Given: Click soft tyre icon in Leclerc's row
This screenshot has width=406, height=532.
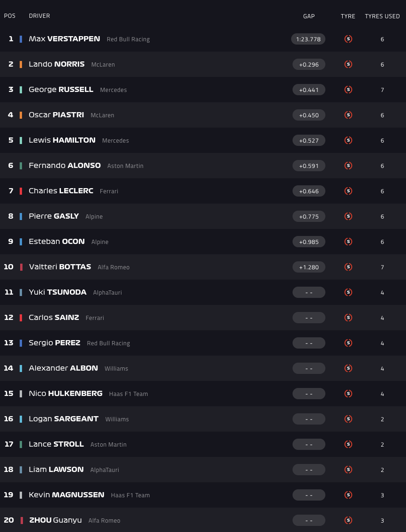Looking at the screenshot, I should click(x=348, y=191).
